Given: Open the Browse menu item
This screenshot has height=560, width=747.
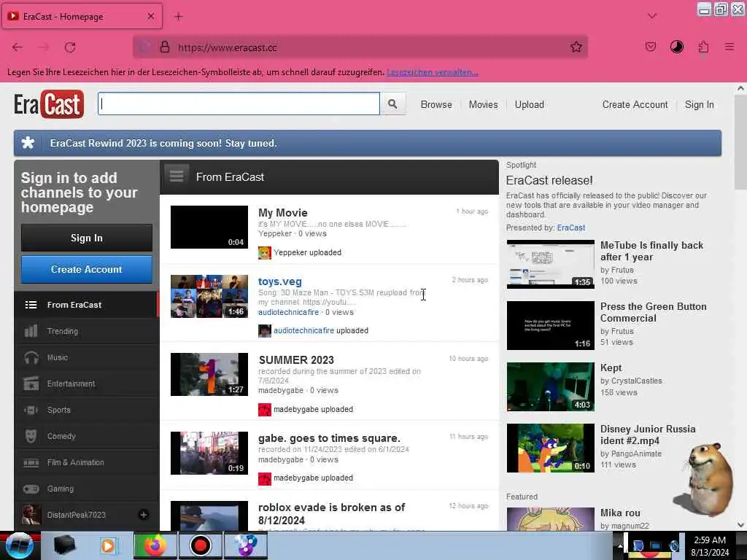Looking at the screenshot, I should tap(436, 104).
